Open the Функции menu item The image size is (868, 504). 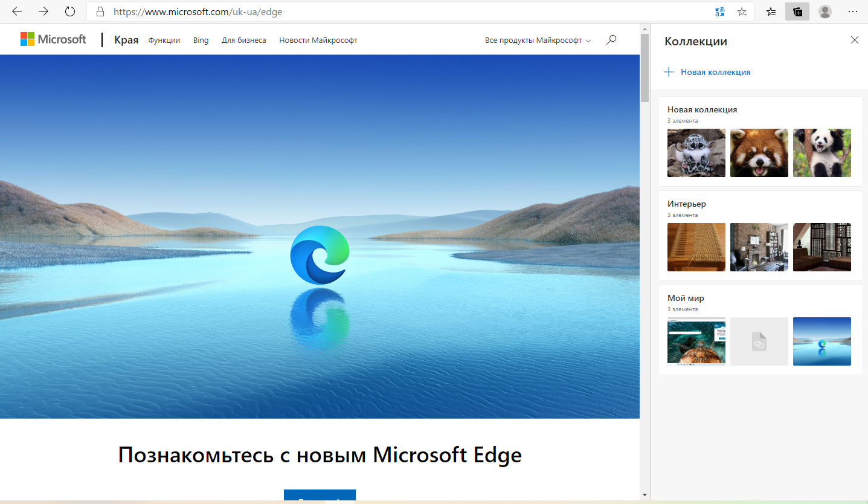pos(164,40)
